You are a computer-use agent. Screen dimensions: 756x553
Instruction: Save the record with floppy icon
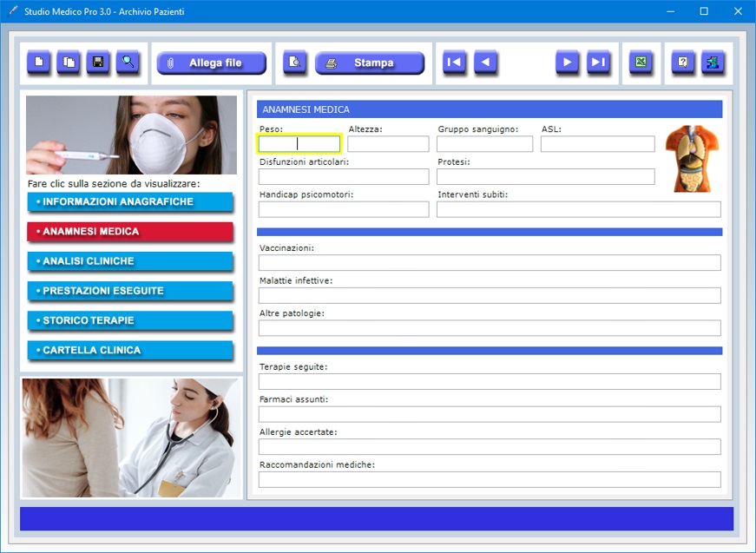98,63
